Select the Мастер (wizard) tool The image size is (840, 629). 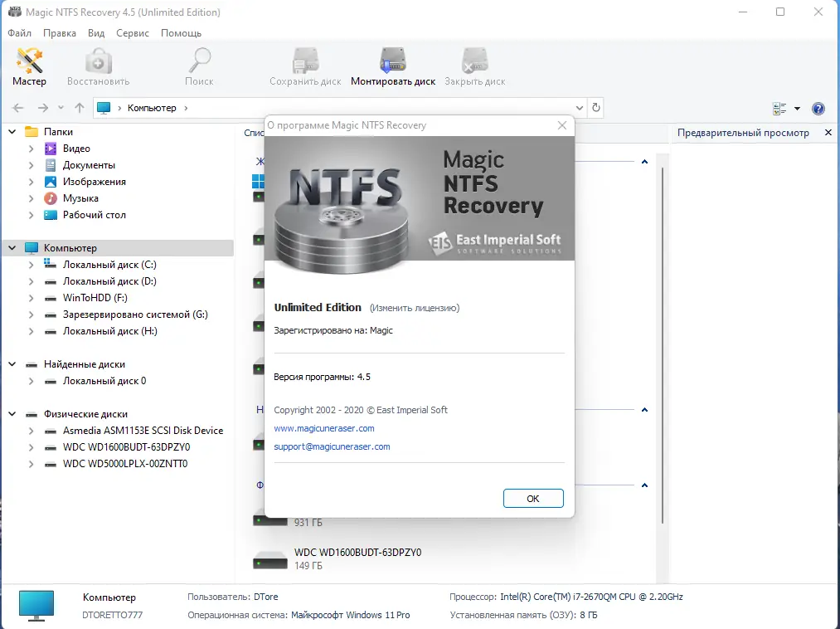coord(29,66)
